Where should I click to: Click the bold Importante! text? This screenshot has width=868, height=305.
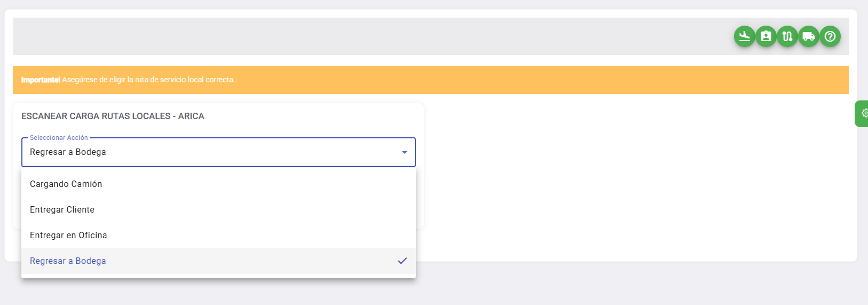click(x=41, y=80)
